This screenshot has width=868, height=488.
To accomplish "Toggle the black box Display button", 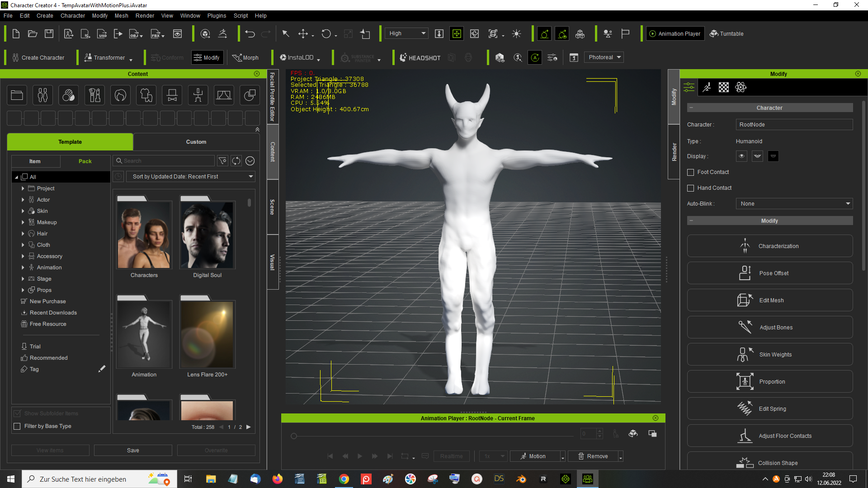I will [773, 156].
